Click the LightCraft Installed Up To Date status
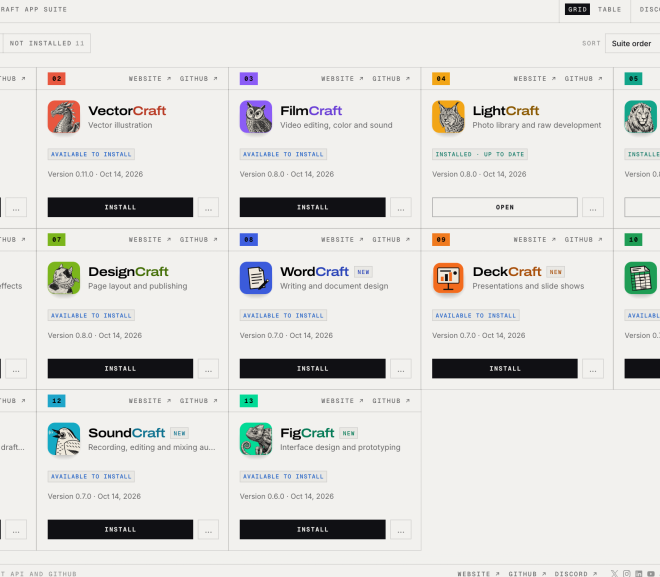The height and width of the screenshot is (577, 660). [x=480, y=154]
